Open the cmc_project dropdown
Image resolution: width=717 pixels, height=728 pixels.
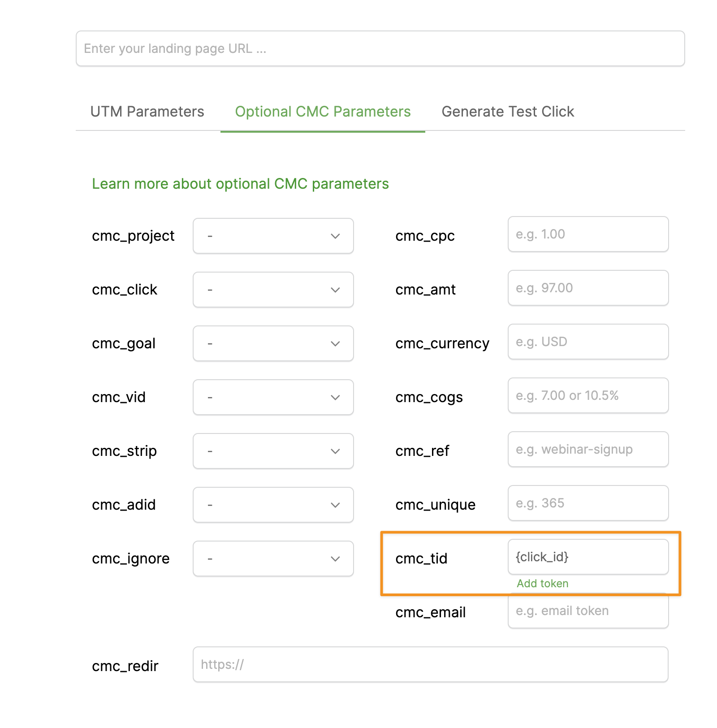[273, 236]
